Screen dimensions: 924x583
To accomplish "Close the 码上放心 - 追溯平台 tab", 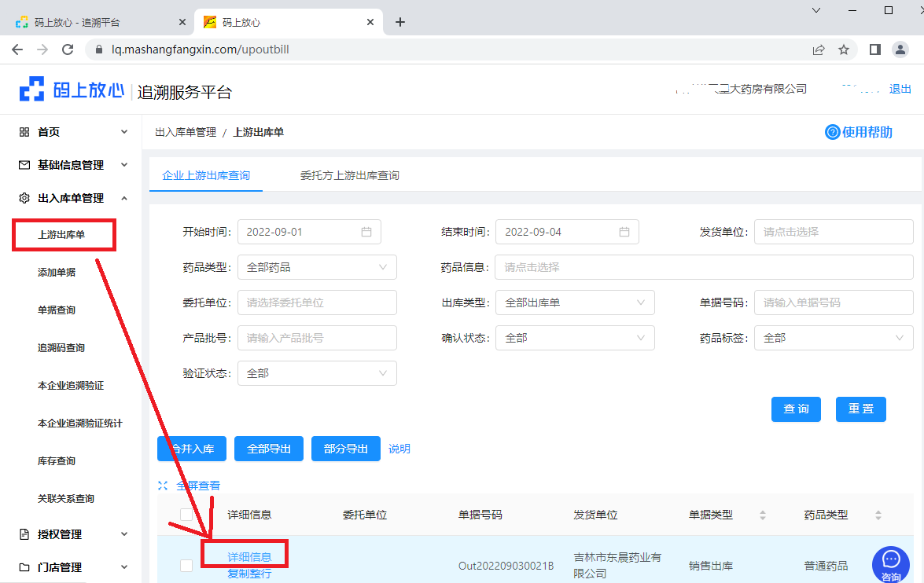I will [182, 22].
